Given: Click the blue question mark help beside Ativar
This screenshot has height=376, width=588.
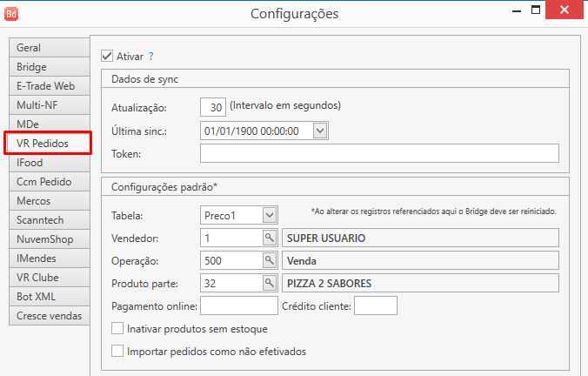Looking at the screenshot, I should [150, 57].
